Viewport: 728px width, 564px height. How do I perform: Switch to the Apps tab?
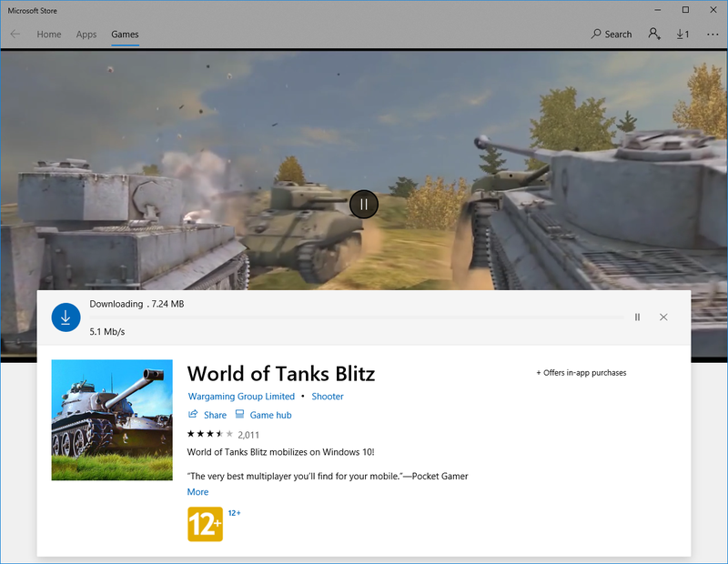(86, 35)
